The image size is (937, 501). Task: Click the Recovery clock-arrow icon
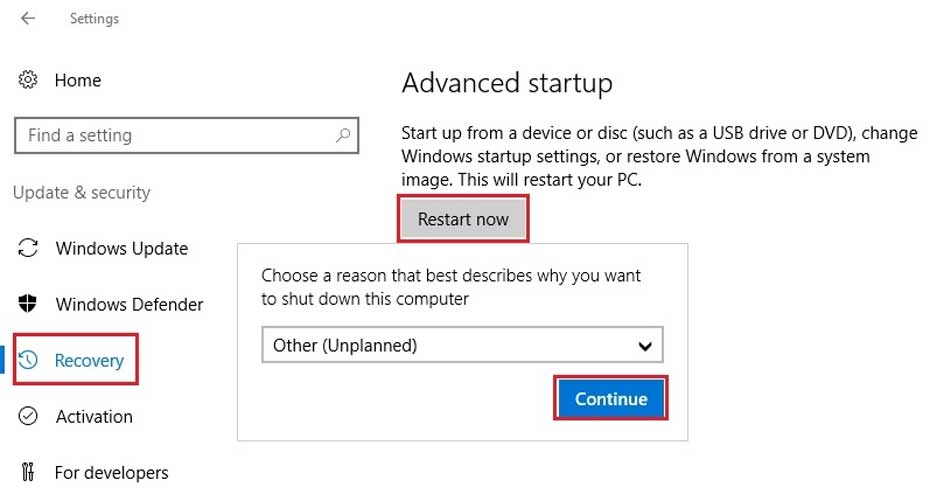pyautogui.click(x=29, y=360)
